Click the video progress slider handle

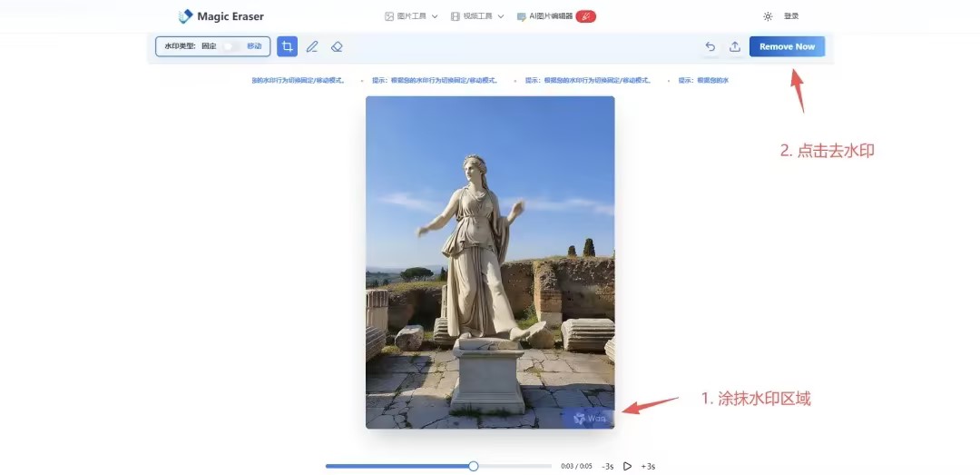pyautogui.click(x=474, y=466)
